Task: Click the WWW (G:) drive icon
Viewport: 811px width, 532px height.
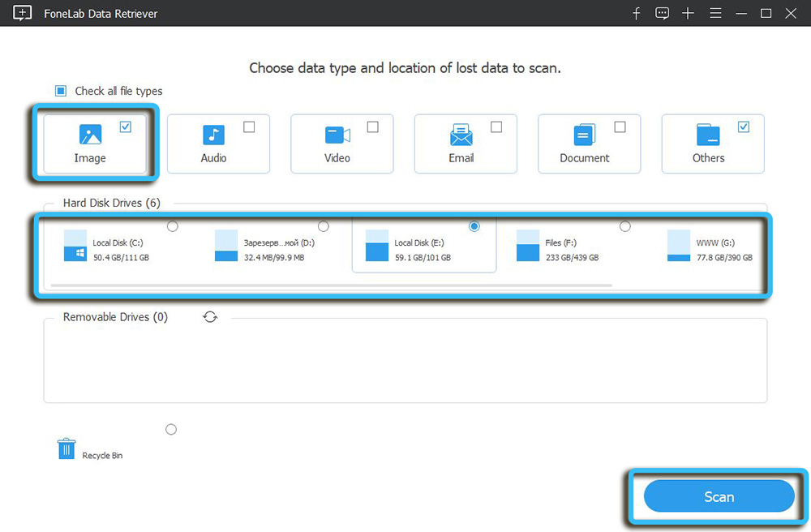Action: (679, 246)
